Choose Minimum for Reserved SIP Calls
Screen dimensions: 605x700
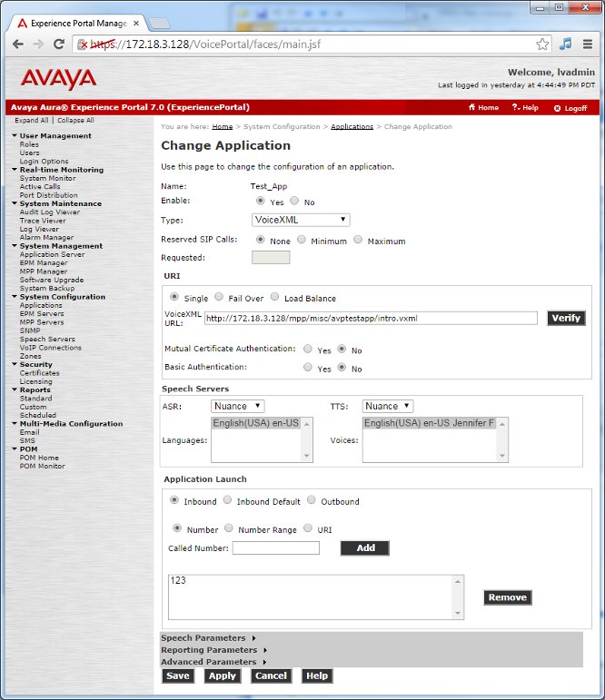(302, 240)
